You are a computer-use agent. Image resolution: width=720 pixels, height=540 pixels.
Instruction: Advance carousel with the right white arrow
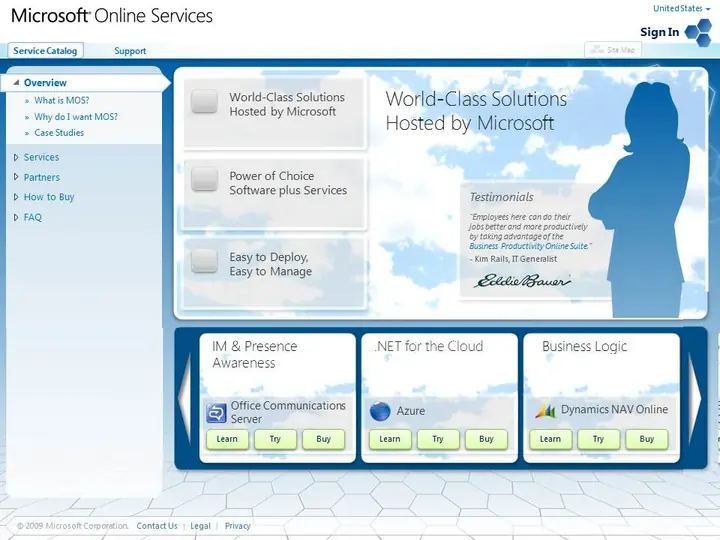click(x=696, y=399)
